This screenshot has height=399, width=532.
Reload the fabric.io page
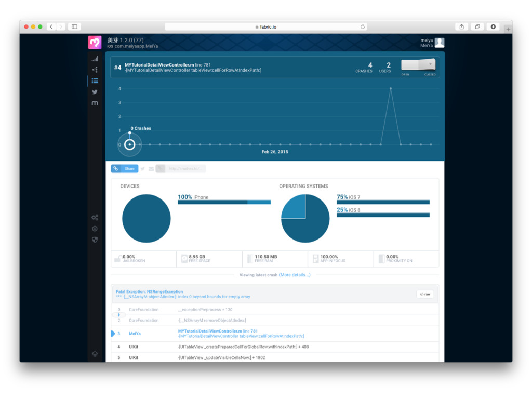(x=362, y=26)
